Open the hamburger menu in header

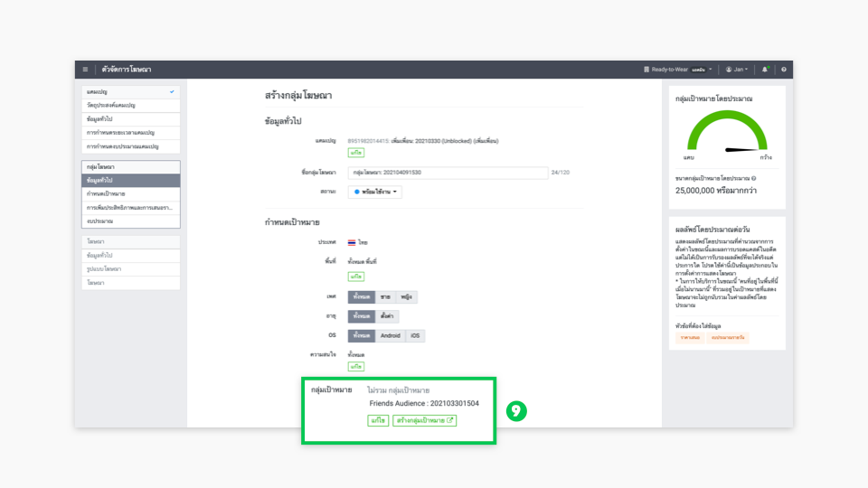pos(85,70)
